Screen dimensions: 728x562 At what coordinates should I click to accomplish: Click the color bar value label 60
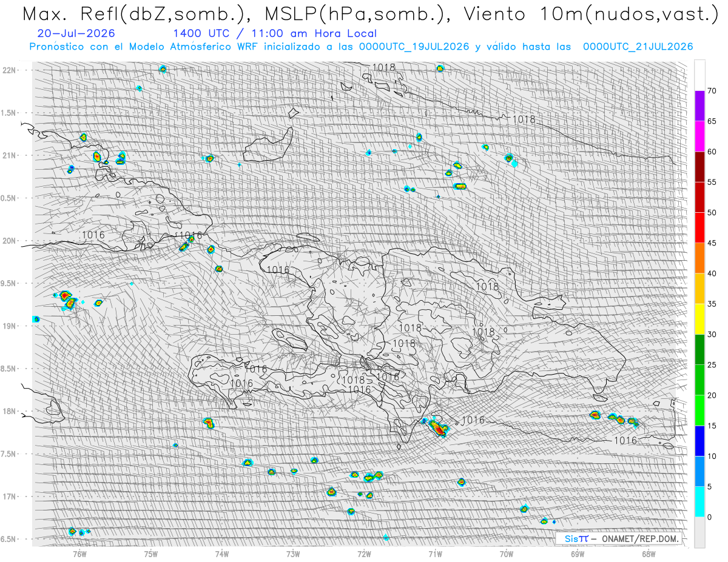tap(712, 152)
